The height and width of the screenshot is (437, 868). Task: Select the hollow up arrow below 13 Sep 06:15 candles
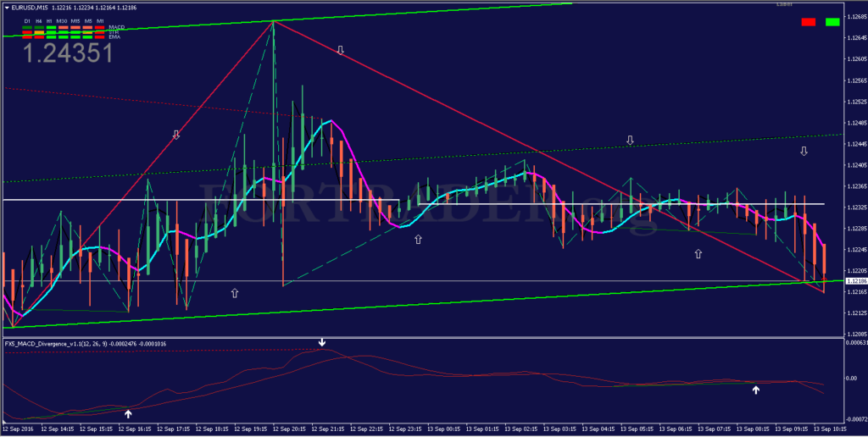point(698,253)
